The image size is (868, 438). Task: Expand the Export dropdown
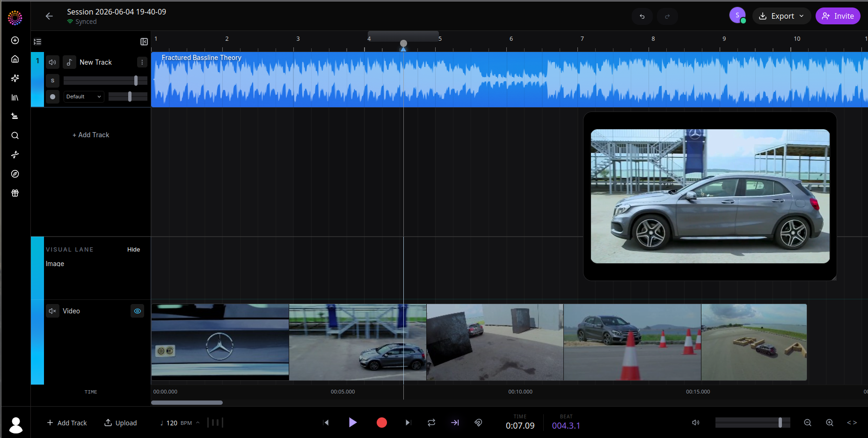781,16
